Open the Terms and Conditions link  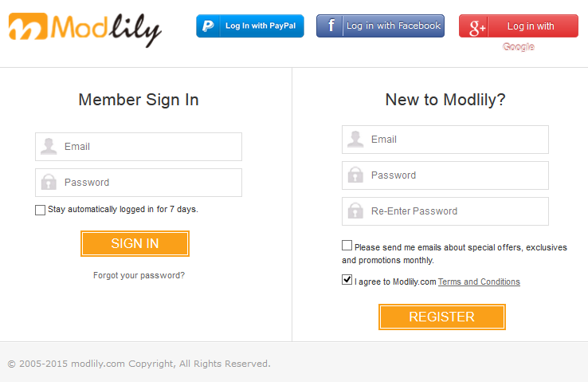coord(479,282)
